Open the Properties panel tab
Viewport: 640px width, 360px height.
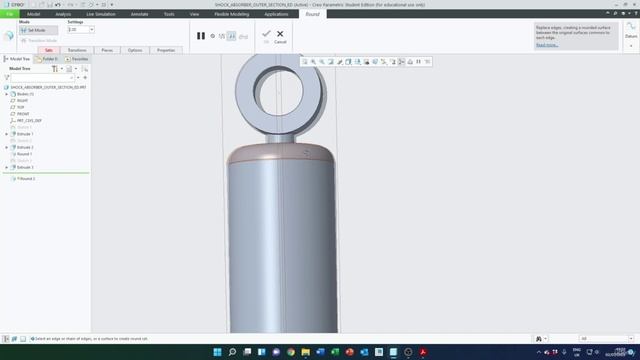166,50
